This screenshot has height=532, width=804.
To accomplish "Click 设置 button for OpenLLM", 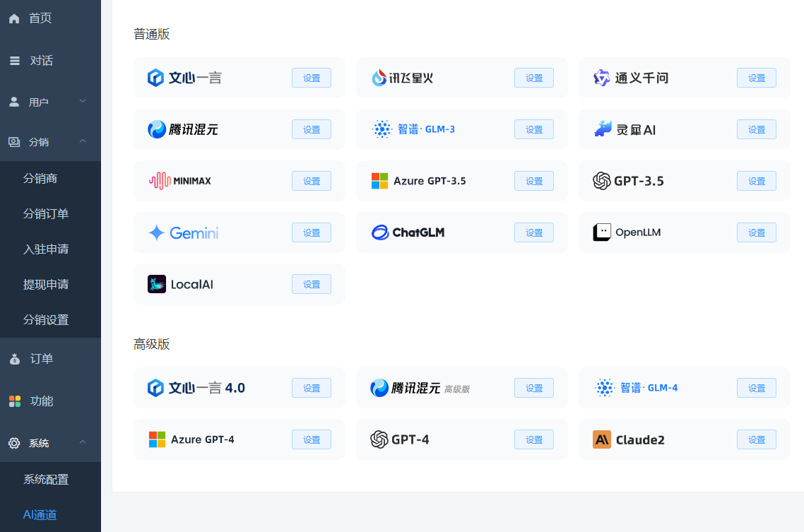I will [757, 232].
